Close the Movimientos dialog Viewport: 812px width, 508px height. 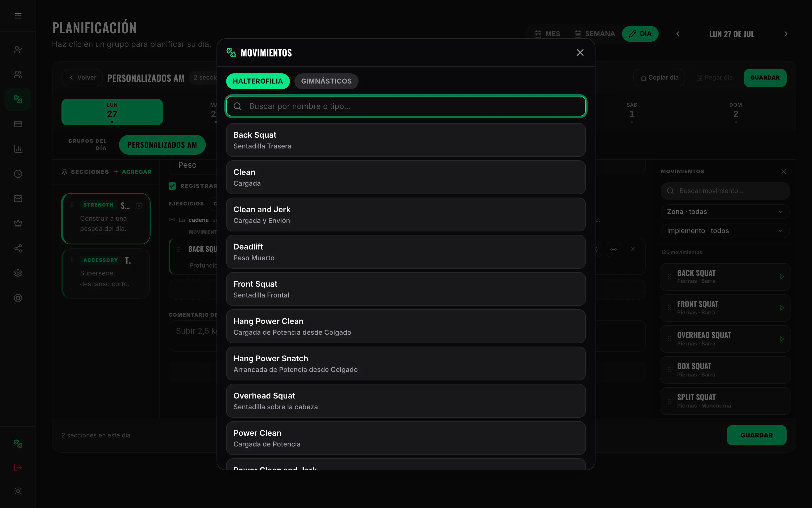pos(580,52)
